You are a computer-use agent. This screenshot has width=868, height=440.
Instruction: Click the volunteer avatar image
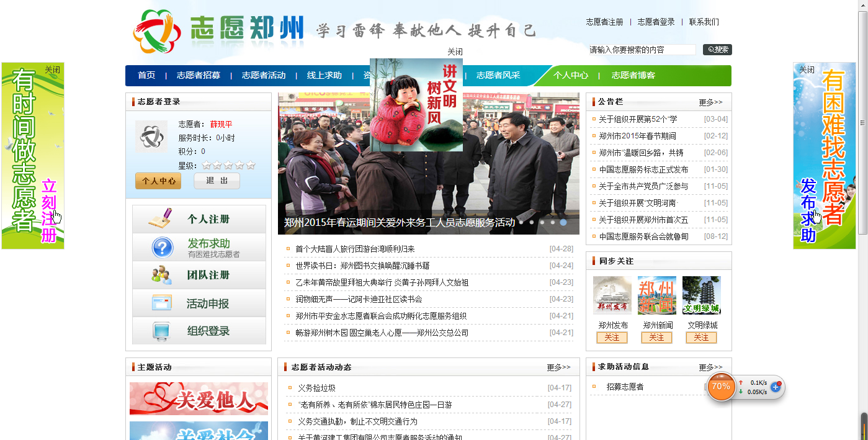point(151,136)
